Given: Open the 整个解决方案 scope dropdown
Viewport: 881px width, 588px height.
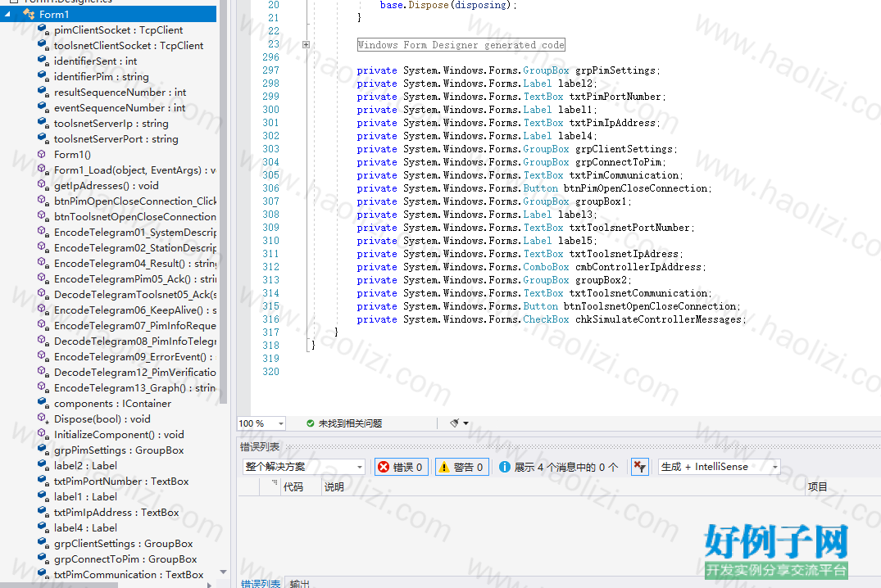Looking at the screenshot, I should coord(360,468).
